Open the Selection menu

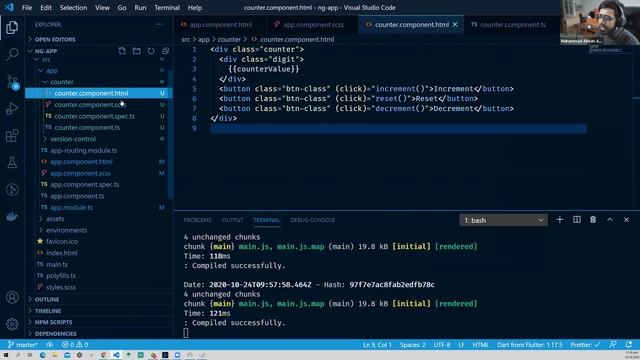[73, 8]
